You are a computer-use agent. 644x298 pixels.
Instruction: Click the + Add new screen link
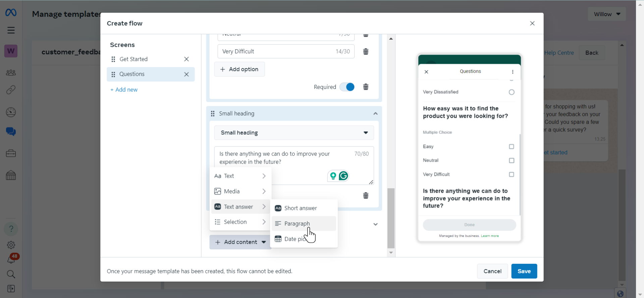coord(124,90)
